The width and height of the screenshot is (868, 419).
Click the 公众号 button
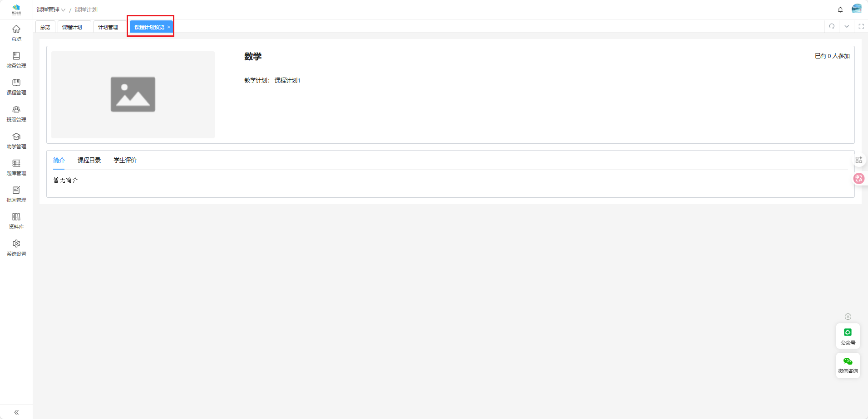[x=848, y=336]
